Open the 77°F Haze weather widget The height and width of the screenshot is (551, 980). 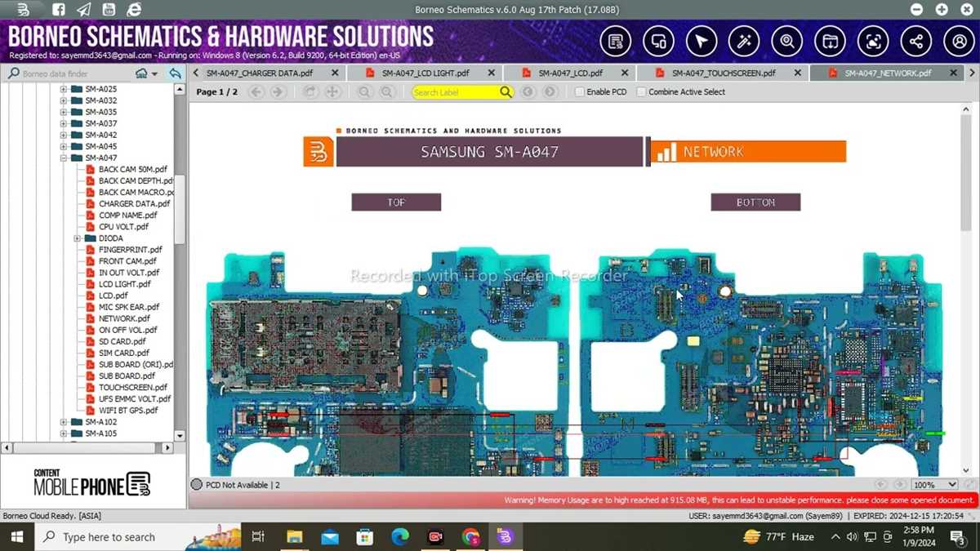point(779,536)
